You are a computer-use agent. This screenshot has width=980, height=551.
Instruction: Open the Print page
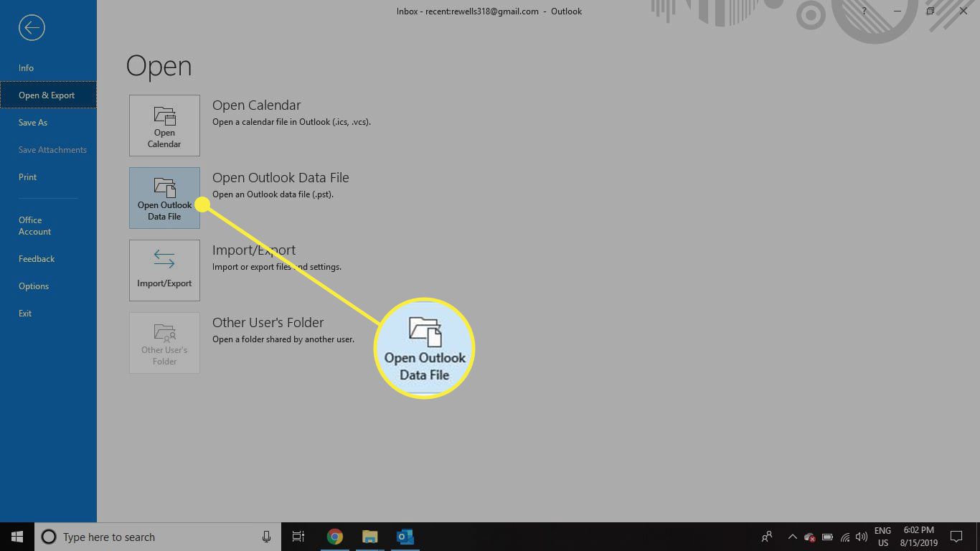point(27,177)
